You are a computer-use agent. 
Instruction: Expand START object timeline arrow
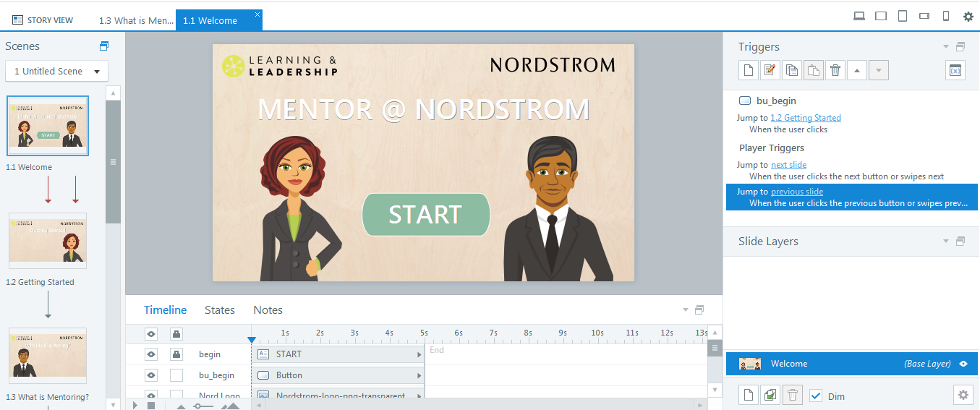click(x=419, y=354)
